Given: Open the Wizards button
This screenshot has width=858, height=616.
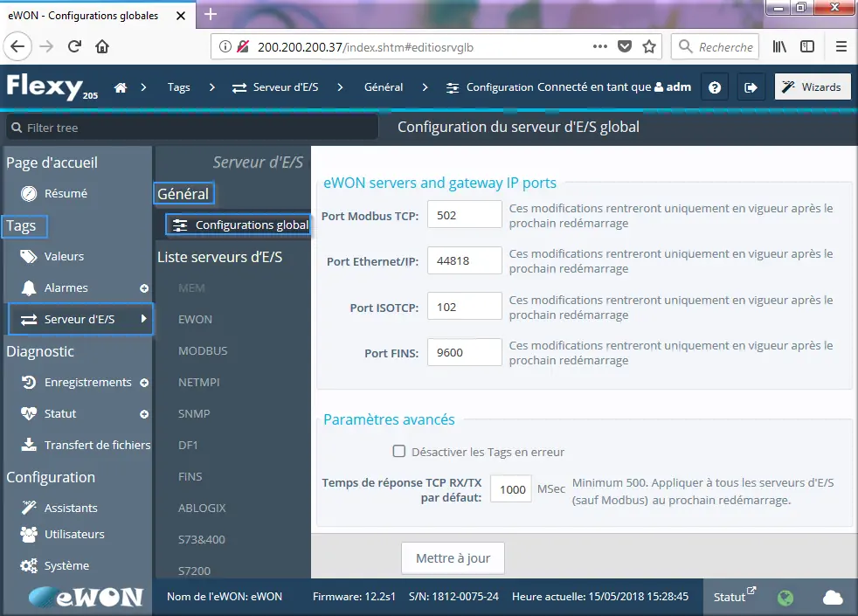Looking at the screenshot, I should point(813,87).
